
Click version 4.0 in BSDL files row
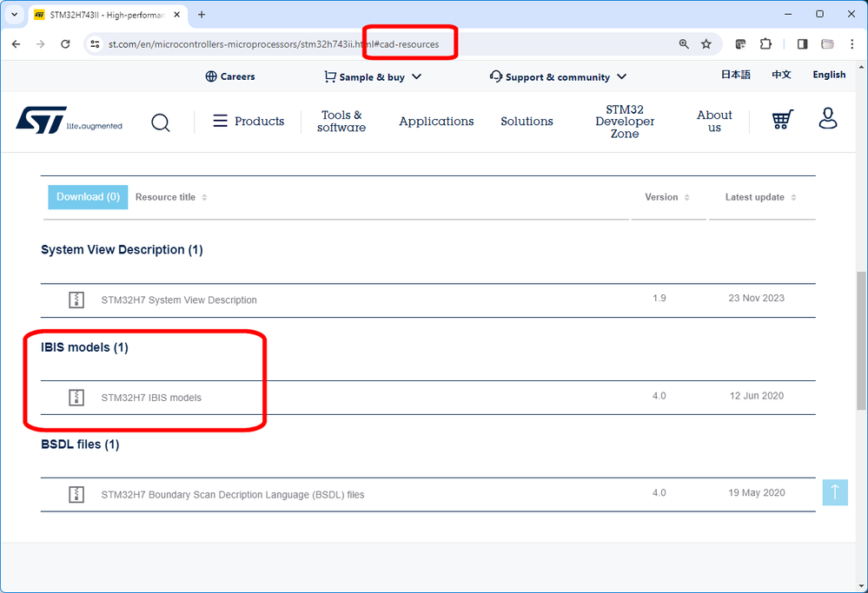click(659, 493)
